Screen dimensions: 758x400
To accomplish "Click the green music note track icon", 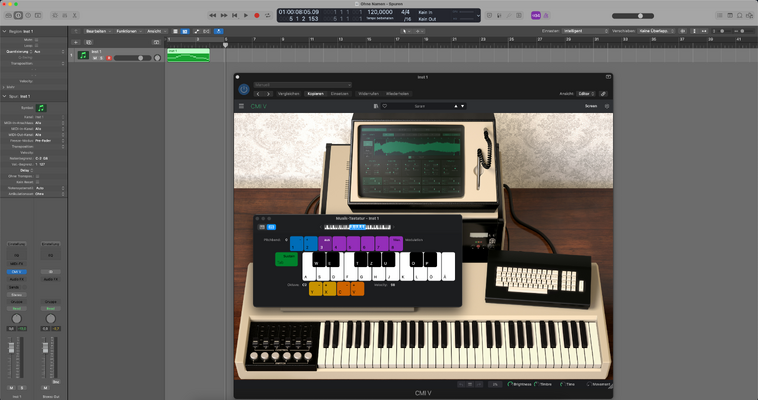I will pyautogui.click(x=83, y=55).
